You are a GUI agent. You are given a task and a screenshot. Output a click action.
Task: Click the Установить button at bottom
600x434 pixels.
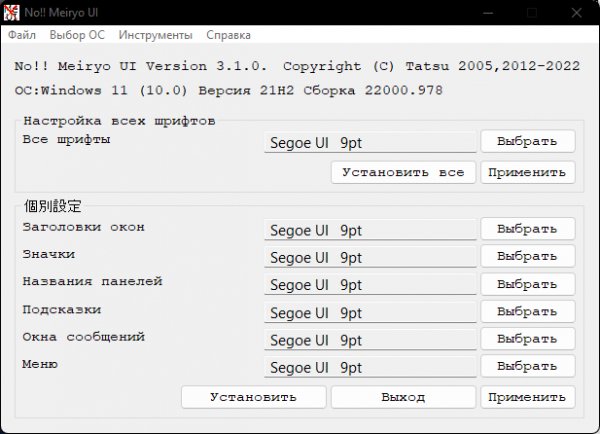[254, 397]
